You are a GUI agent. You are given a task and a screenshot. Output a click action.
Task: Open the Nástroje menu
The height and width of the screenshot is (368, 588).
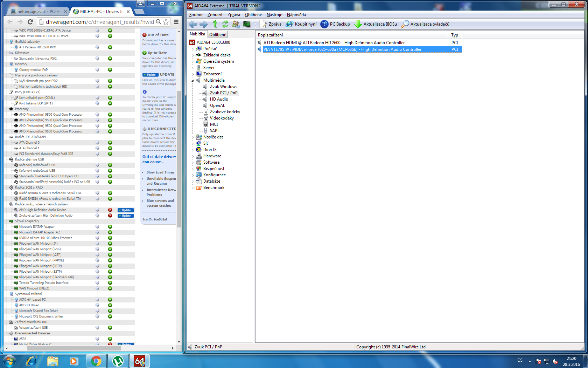tap(274, 15)
